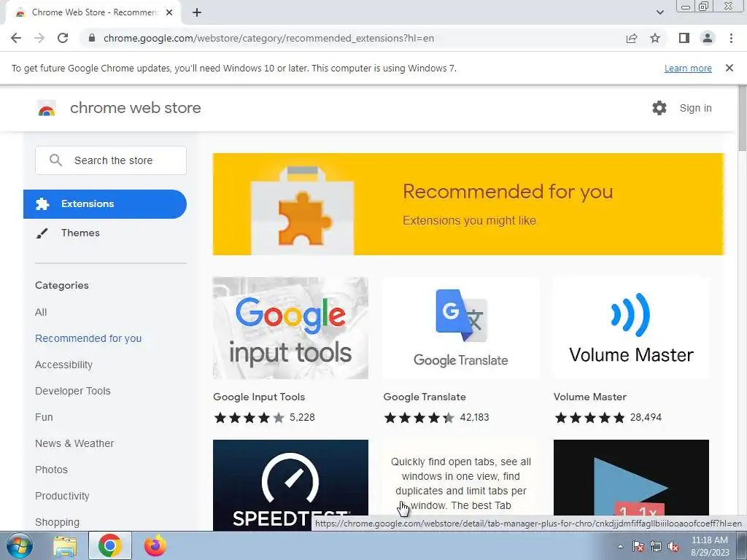Screen dimensions: 747x560
Task: Close the Chrome Web Store tab
Action: tap(169, 12)
